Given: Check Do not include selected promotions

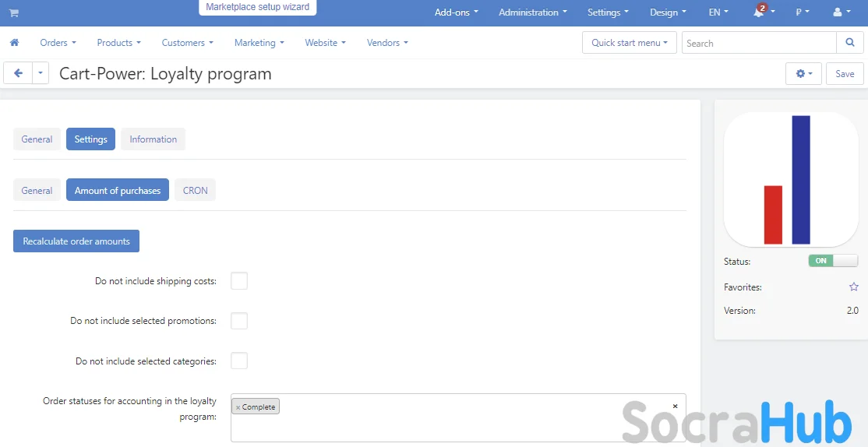Looking at the screenshot, I should pos(239,321).
